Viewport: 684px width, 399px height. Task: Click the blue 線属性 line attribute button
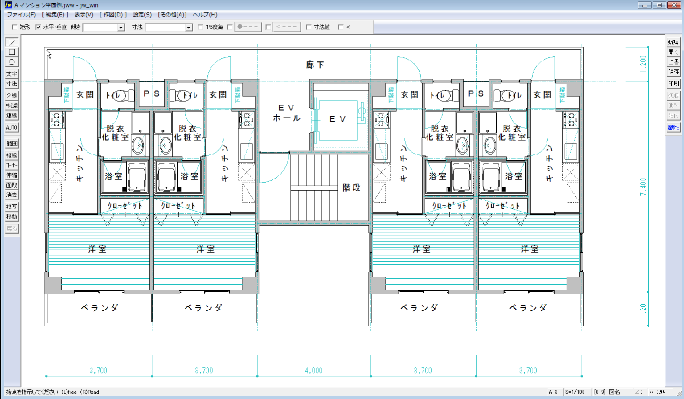click(x=674, y=128)
